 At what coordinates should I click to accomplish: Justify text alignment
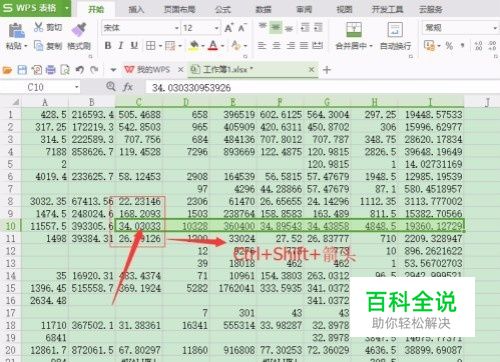coord(304,45)
